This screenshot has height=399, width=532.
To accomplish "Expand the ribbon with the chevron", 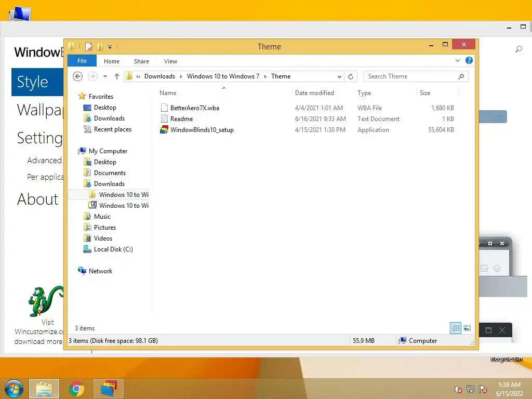I will point(458,61).
